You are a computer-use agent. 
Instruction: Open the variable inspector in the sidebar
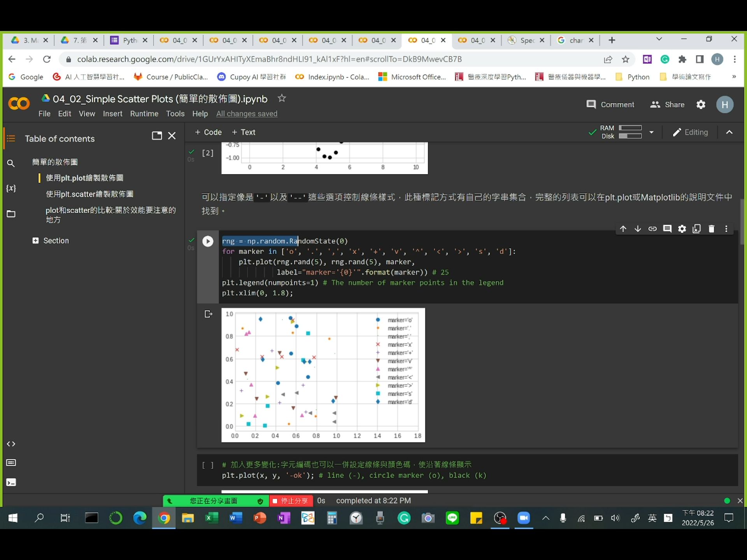[11, 188]
